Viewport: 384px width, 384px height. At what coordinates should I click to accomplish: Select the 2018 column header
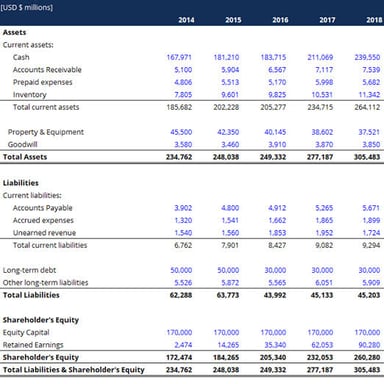pyautogui.click(x=374, y=20)
